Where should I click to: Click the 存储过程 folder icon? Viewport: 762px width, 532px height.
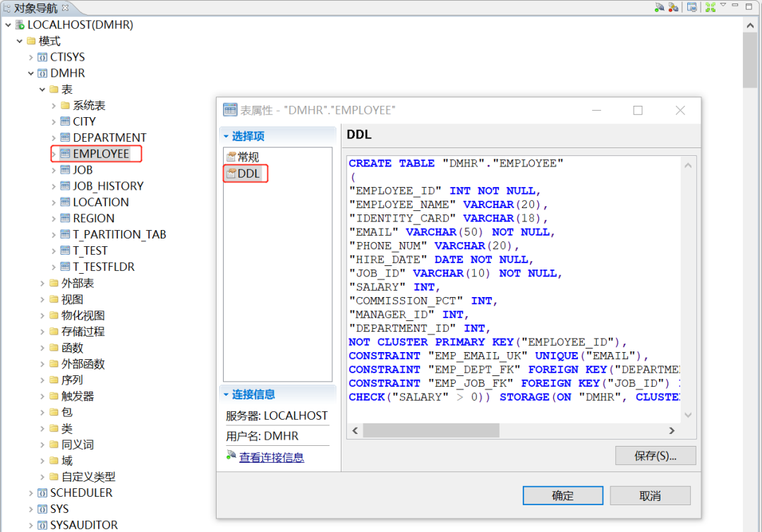(54, 332)
